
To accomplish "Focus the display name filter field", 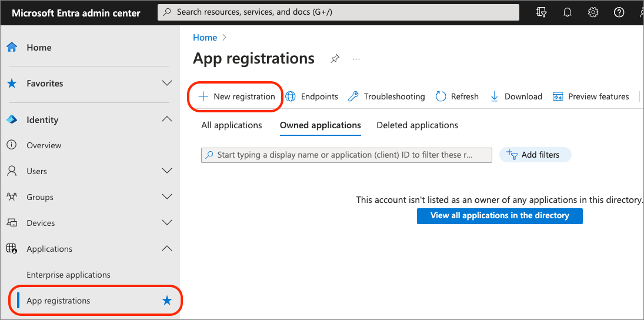I will (x=346, y=155).
